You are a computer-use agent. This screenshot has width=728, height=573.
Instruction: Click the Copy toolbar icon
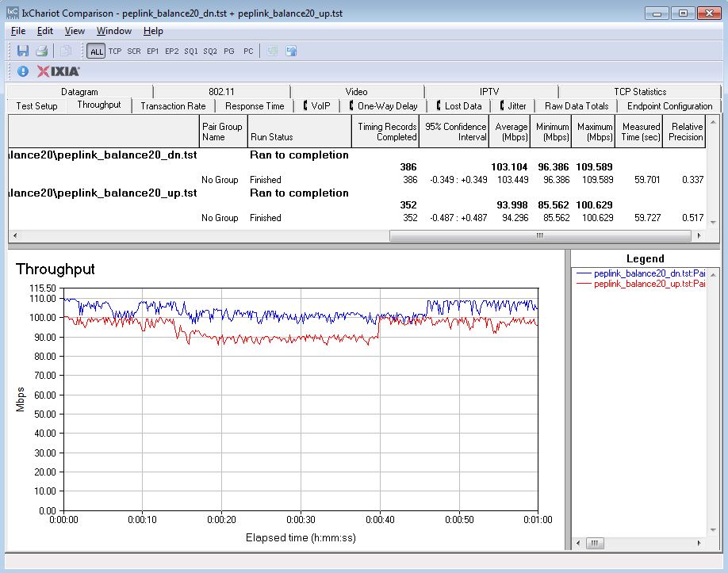66,51
